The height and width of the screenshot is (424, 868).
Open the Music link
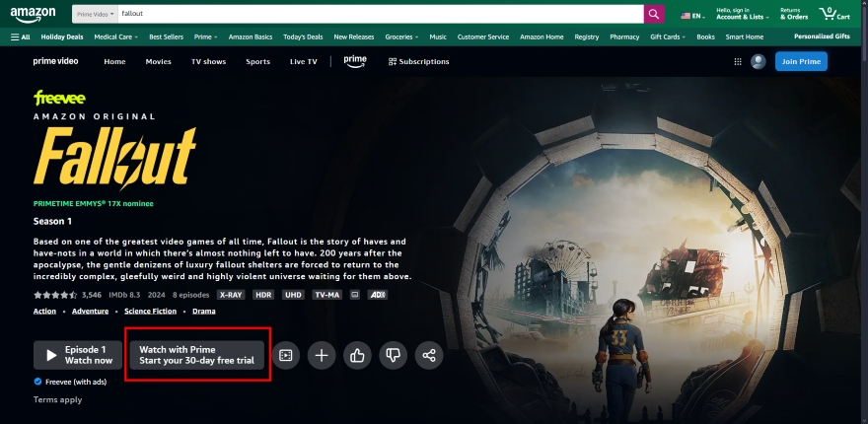coord(438,37)
